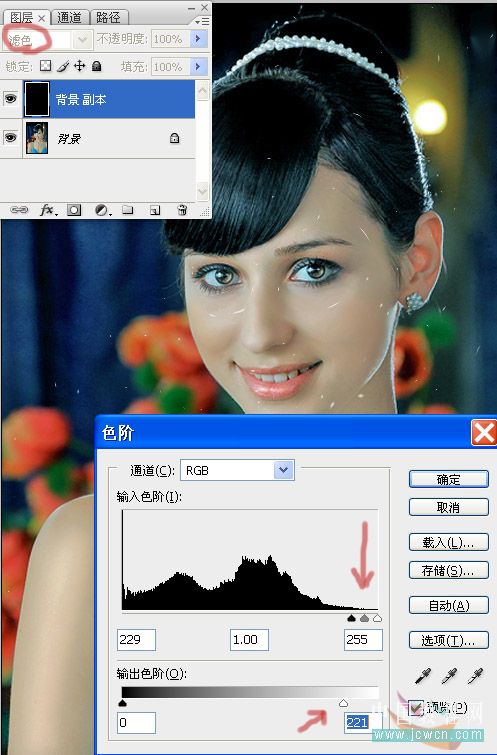
Task: Click the fill 100% field
Action: coord(170,66)
